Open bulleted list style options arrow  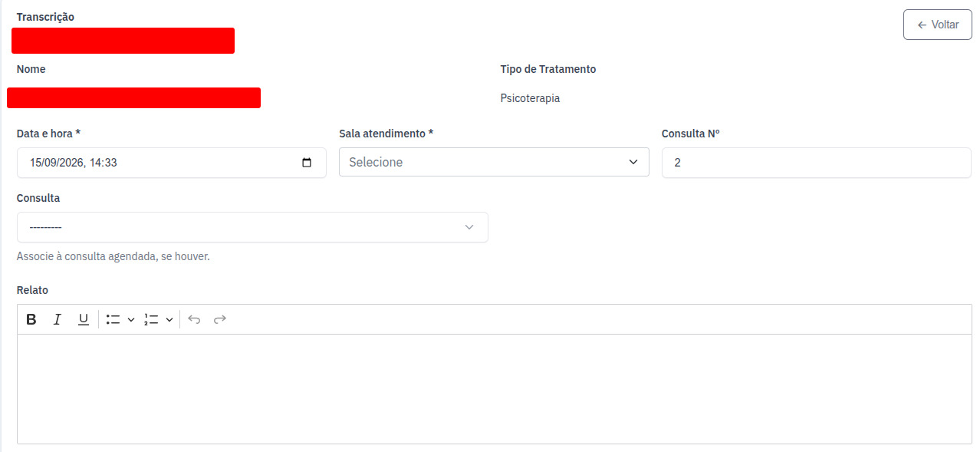click(x=131, y=319)
